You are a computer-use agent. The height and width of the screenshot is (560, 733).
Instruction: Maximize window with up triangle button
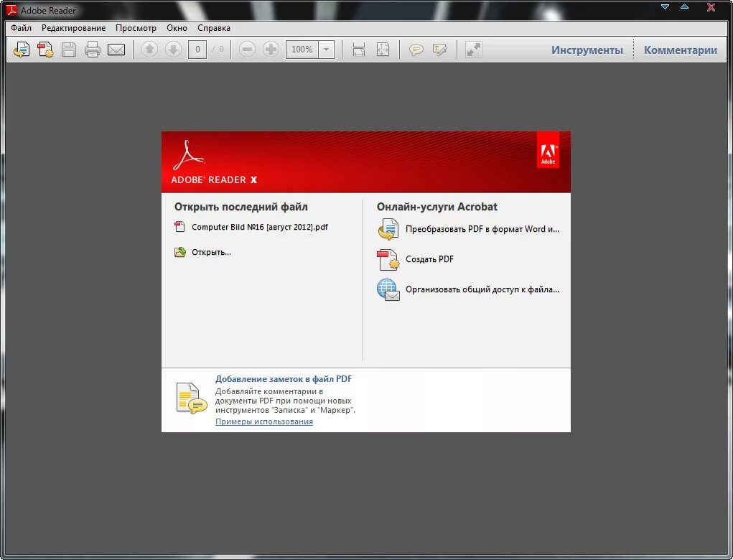(x=684, y=6)
